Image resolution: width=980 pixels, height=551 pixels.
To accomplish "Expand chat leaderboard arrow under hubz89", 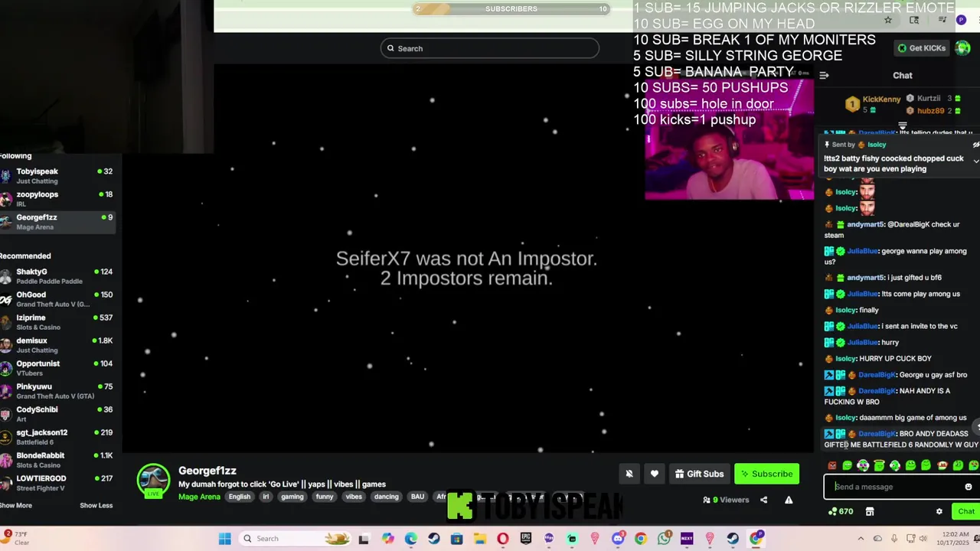I will 903,126.
